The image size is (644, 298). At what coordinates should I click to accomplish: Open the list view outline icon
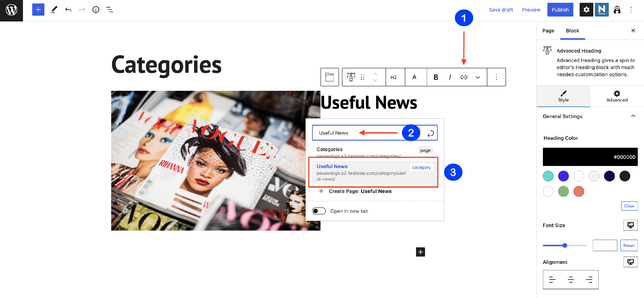tap(109, 10)
